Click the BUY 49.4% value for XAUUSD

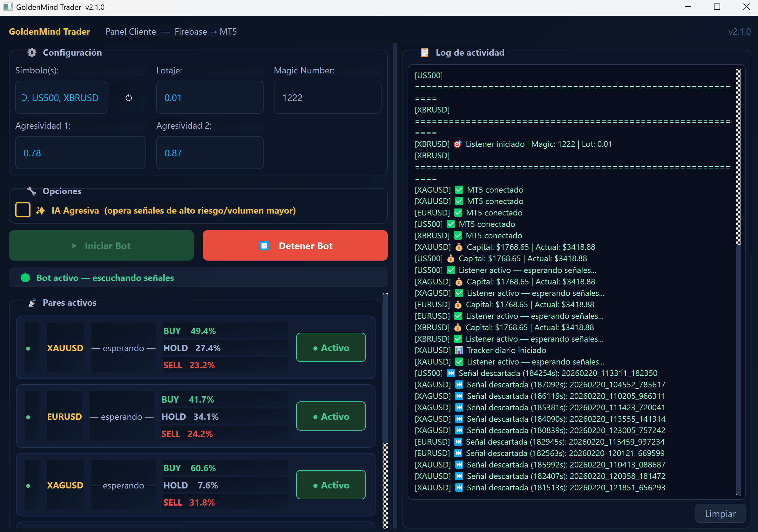coord(189,331)
